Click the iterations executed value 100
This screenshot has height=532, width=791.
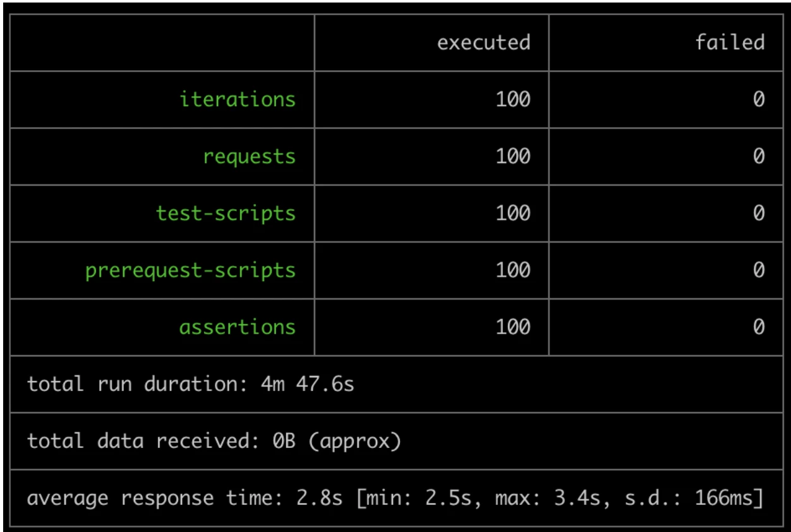tap(513, 99)
